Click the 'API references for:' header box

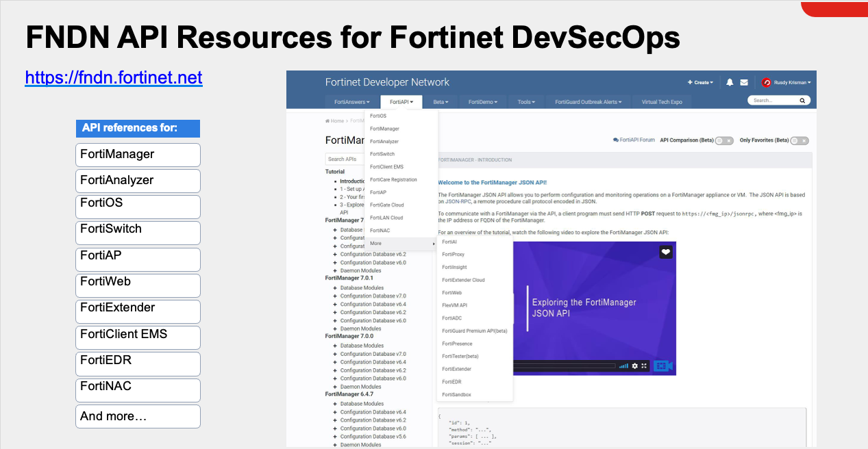point(138,128)
